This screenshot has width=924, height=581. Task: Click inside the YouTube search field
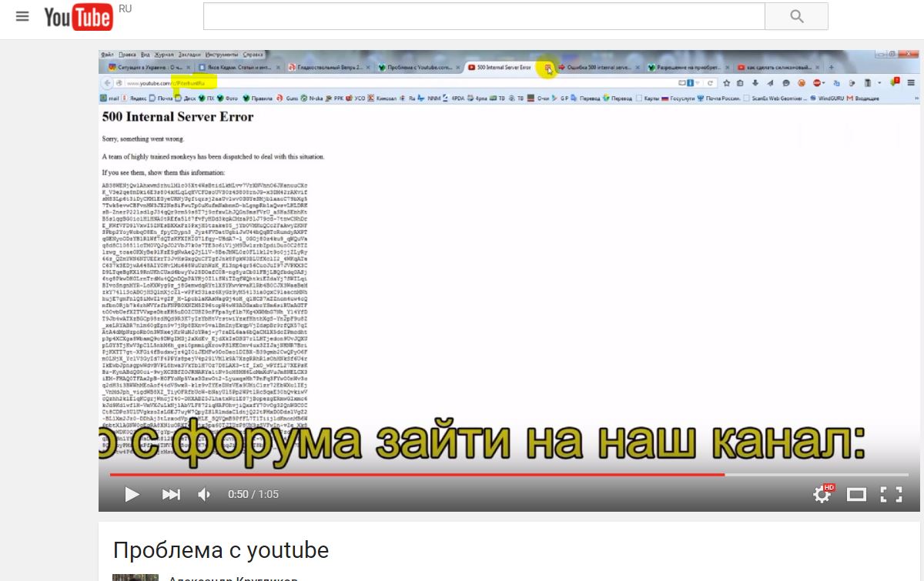tap(484, 16)
